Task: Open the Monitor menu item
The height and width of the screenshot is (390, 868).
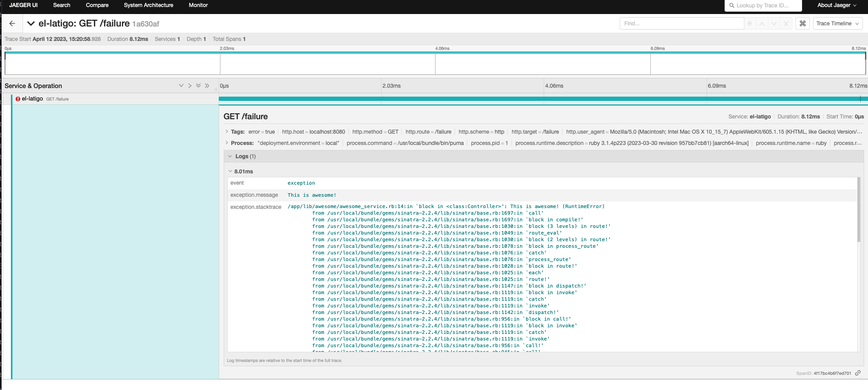Action: click(198, 5)
